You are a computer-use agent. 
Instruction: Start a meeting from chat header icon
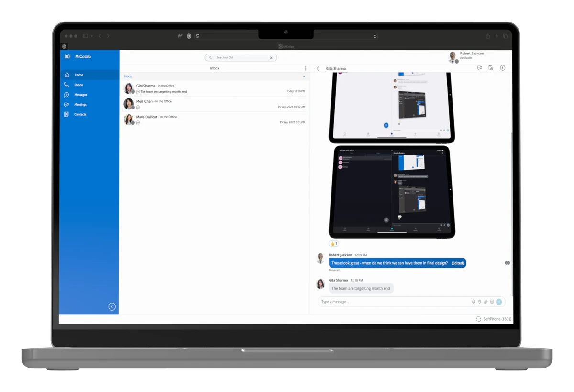tap(479, 68)
